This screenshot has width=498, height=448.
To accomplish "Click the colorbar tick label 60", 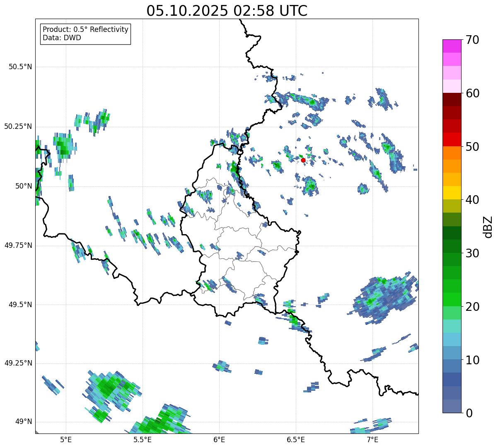I will (x=473, y=93).
